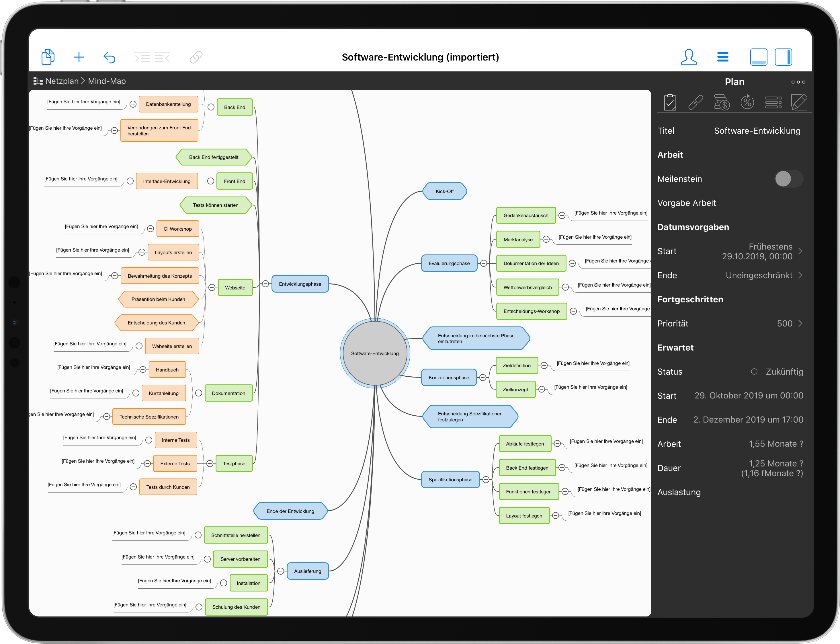This screenshot has height=644, width=840.
Task: Click the Kick-Off milestone node
Action: tap(445, 191)
